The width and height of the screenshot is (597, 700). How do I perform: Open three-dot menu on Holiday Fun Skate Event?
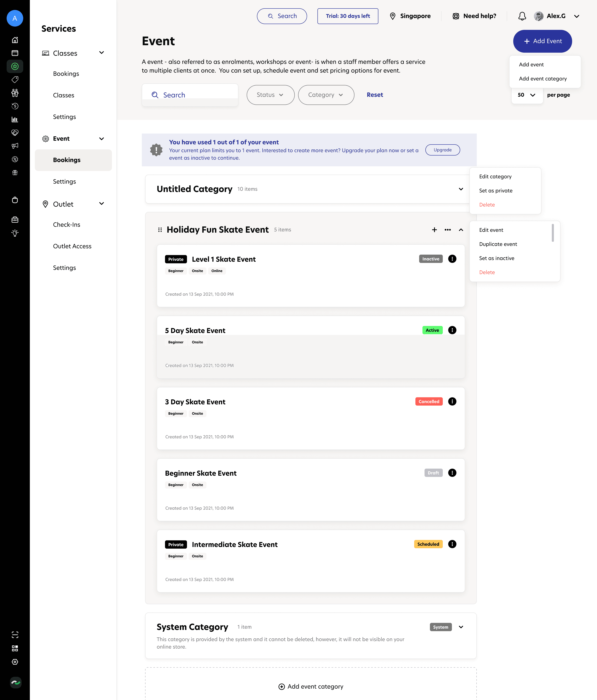pyautogui.click(x=448, y=230)
